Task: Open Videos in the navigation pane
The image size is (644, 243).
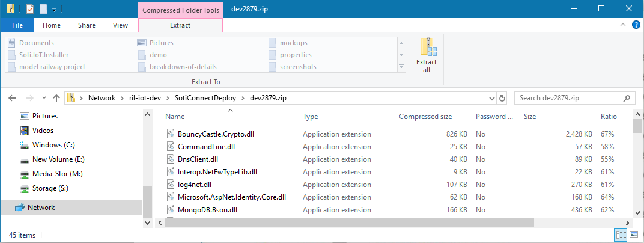Action: click(x=43, y=131)
